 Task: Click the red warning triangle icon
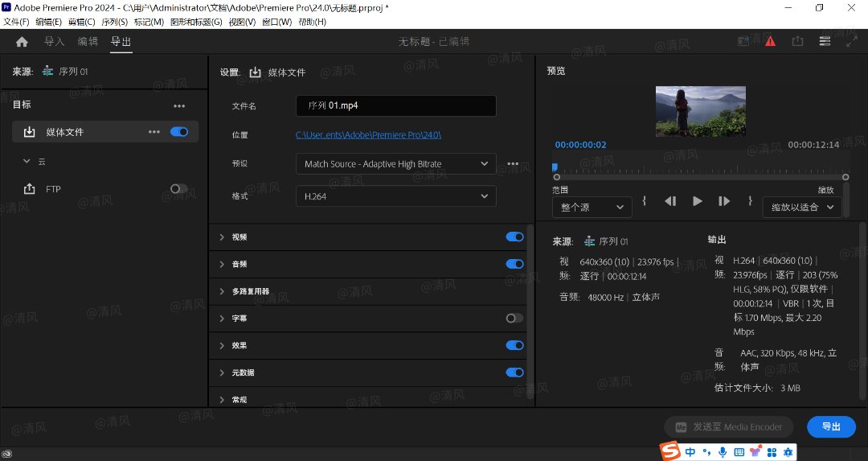coord(770,41)
